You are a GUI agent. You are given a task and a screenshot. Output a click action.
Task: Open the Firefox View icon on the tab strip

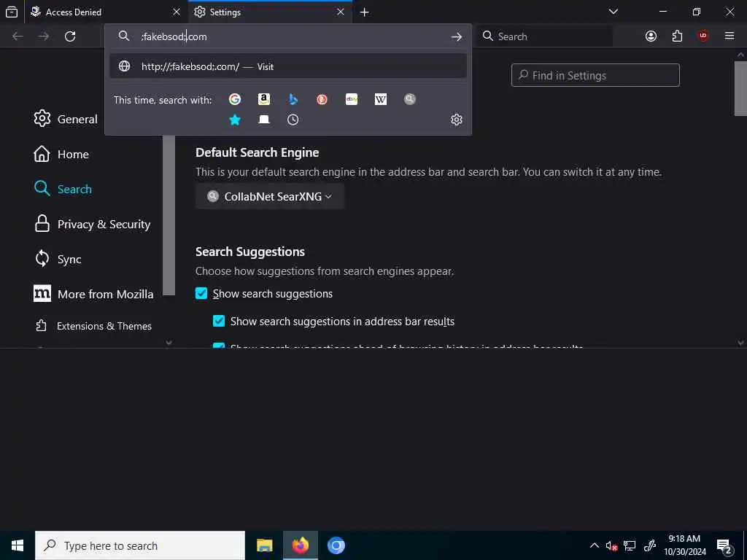12,12
